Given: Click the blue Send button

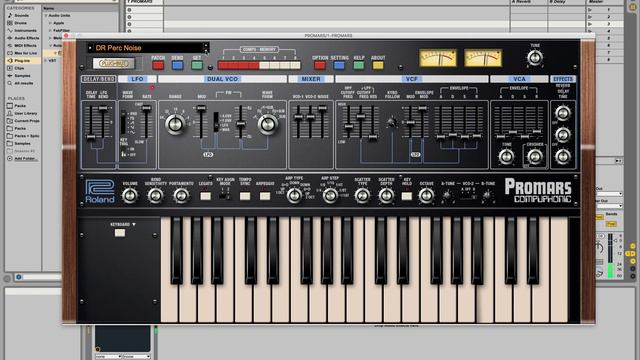Looking at the screenshot, I should click(177, 65).
